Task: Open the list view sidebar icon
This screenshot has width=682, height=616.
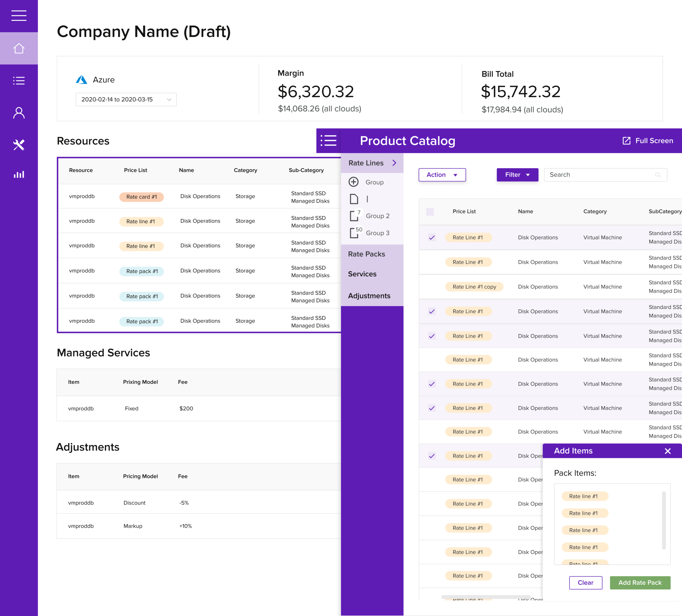Action: [x=19, y=81]
